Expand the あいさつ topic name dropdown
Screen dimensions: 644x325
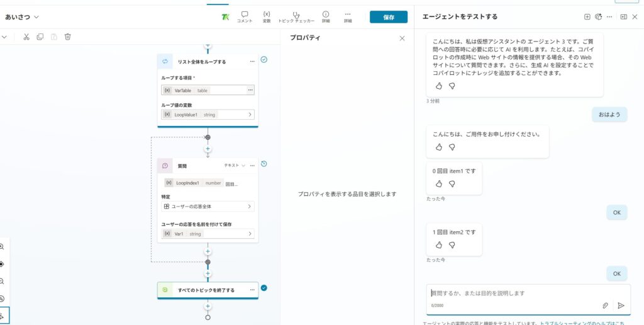[36, 17]
